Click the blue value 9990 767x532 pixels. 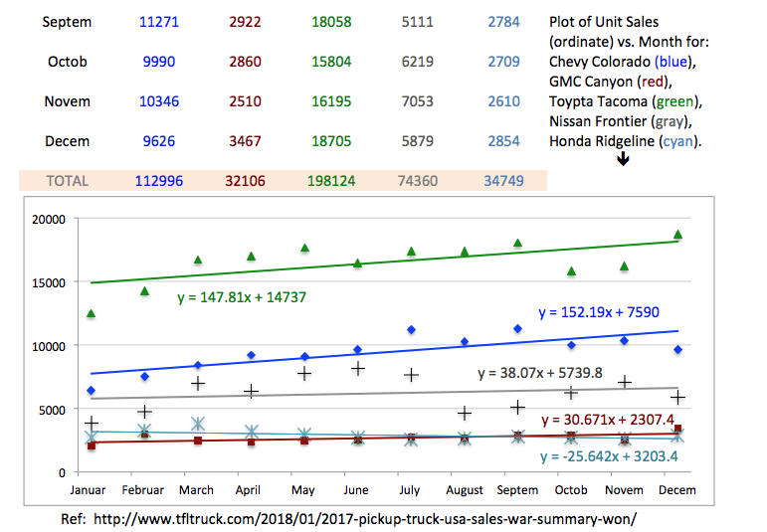point(159,62)
